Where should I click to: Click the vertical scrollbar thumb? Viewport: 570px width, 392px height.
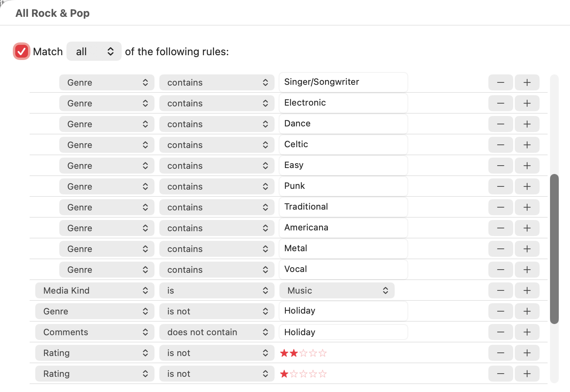554,248
